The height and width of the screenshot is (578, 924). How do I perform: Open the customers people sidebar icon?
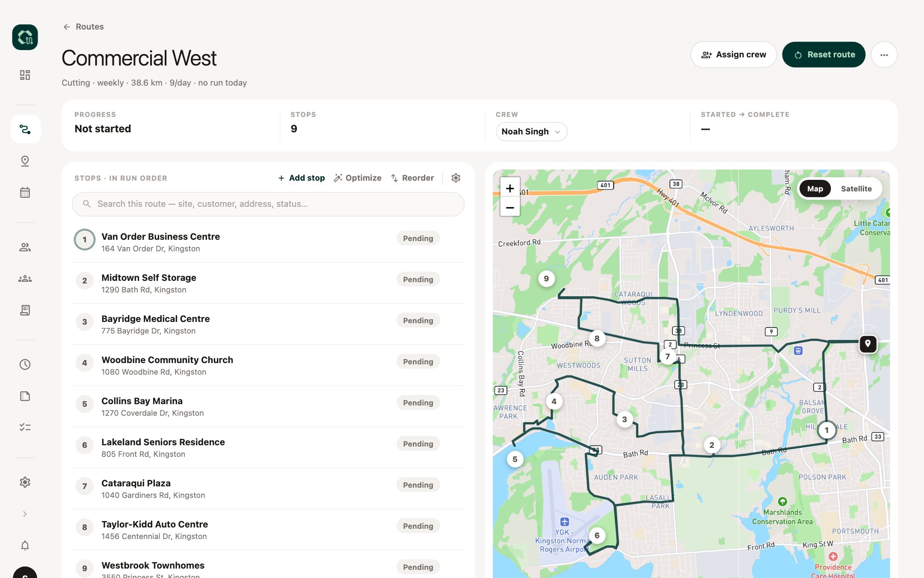click(x=25, y=247)
